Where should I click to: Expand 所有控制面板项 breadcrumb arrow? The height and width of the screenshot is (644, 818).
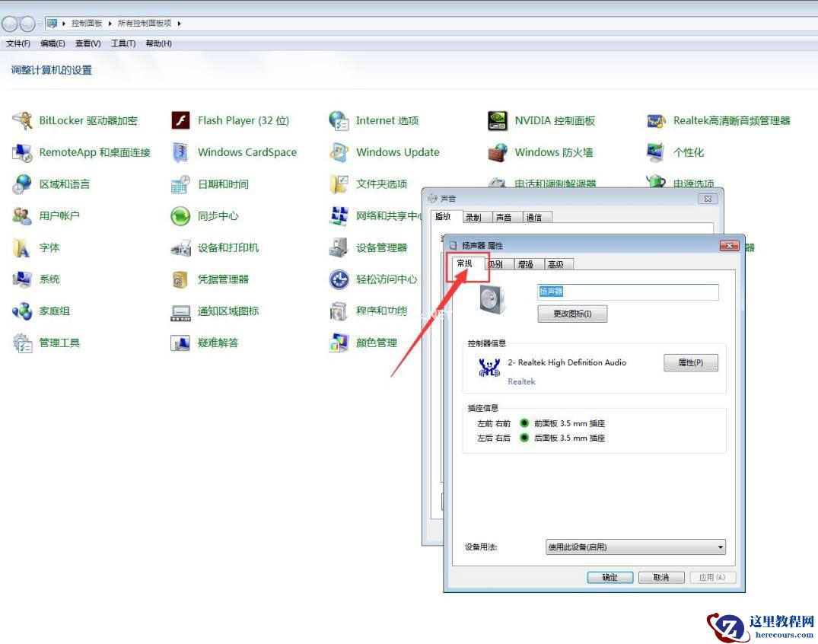click(179, 24)
